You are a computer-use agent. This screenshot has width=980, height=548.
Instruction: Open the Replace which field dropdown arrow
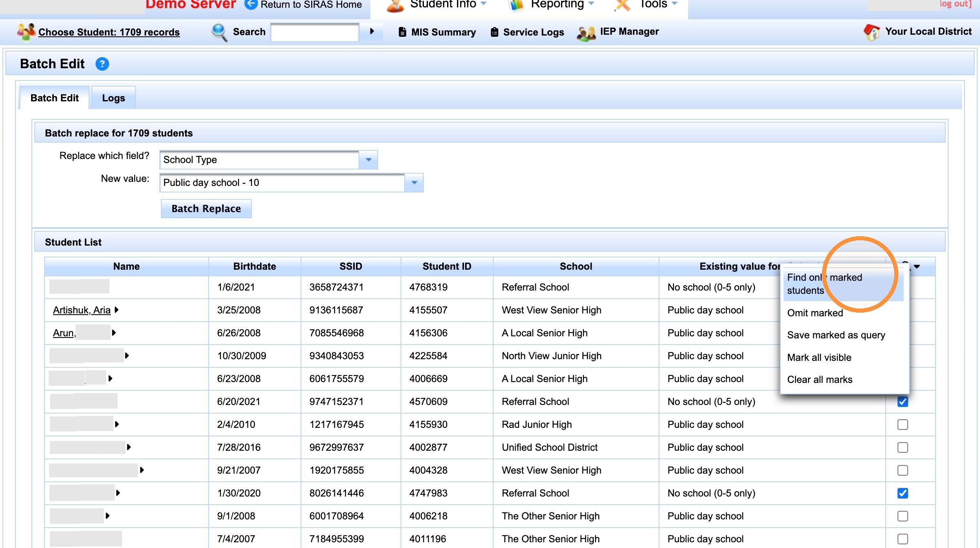coord(368,160)
